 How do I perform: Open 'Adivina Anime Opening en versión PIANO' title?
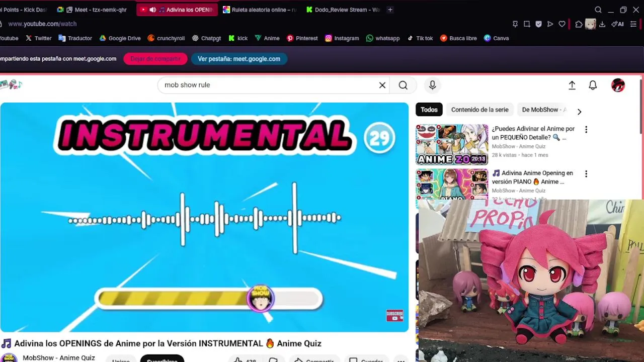tap(532, 177)
